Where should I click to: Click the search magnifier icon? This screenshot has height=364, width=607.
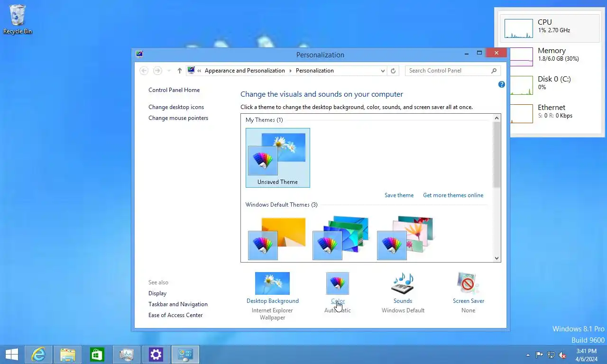(x=494, y=71)
